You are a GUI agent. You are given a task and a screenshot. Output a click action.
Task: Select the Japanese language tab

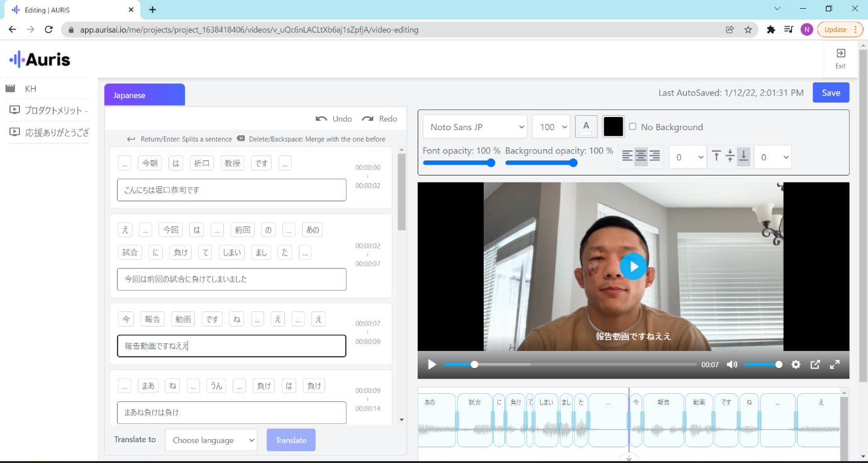144,95
